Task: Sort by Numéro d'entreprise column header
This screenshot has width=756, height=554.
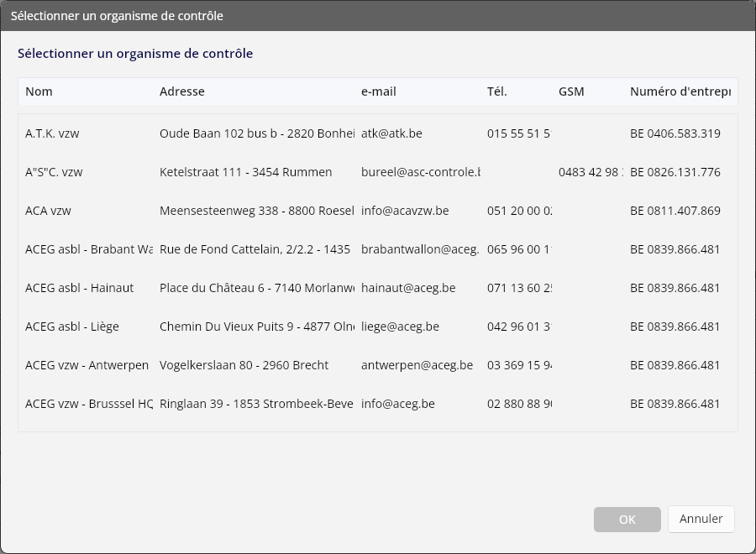Action: (x=680, y=91)
